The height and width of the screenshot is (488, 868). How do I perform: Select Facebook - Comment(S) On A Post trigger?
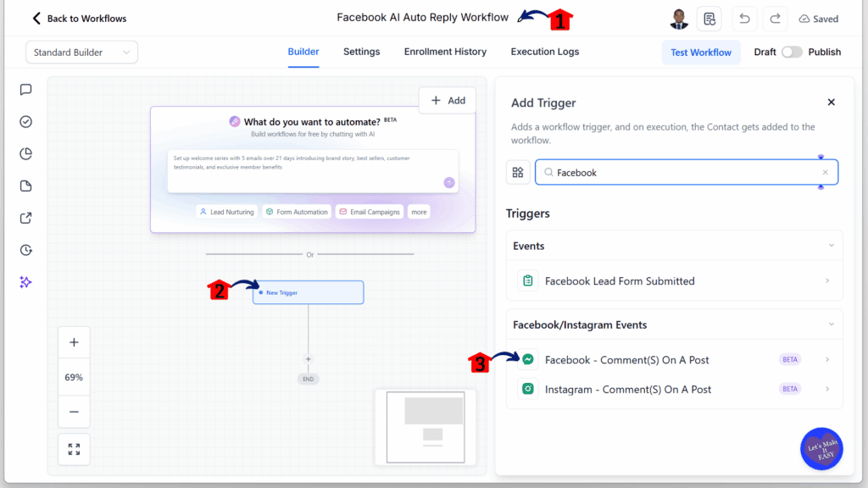674,359
